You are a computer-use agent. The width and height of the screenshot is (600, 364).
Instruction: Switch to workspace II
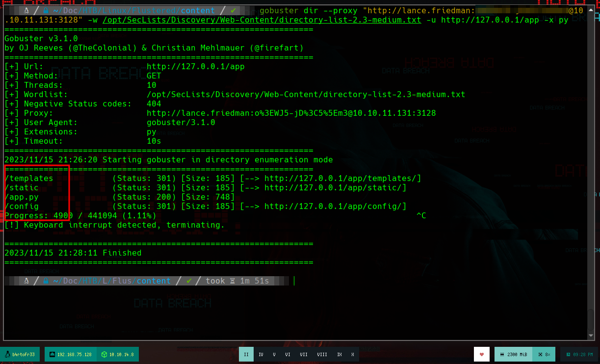[246, 354]
